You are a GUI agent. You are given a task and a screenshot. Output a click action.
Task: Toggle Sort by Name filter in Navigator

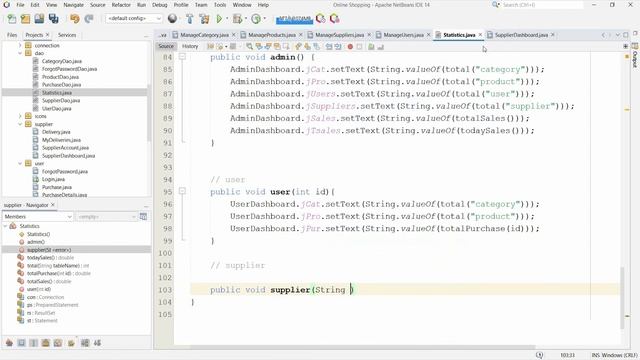click(85, 343)
